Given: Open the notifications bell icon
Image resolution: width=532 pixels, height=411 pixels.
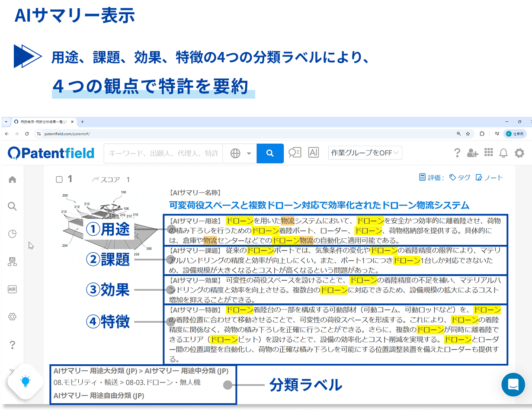Looking at the screenshot, I should click(503, 153).
